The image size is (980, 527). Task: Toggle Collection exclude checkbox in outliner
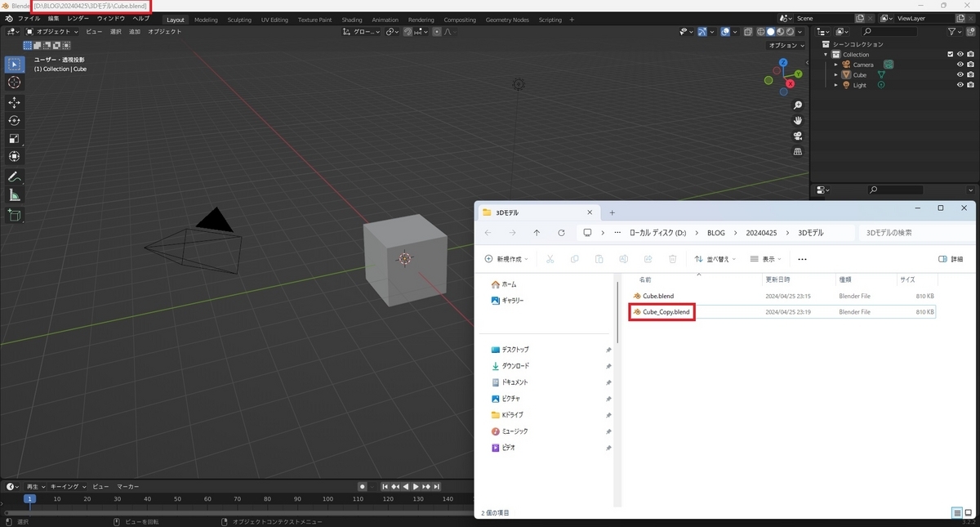click(x=951, y=55)
